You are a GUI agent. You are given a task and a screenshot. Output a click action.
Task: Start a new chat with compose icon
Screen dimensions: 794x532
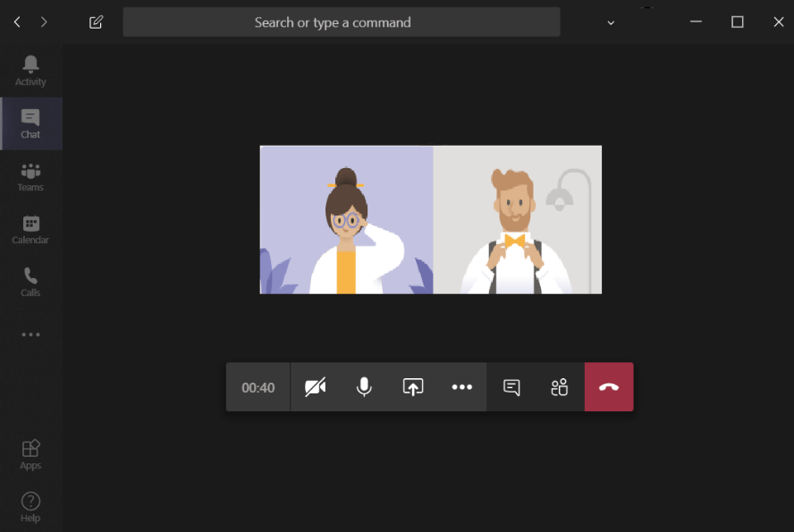pos(96,21)
